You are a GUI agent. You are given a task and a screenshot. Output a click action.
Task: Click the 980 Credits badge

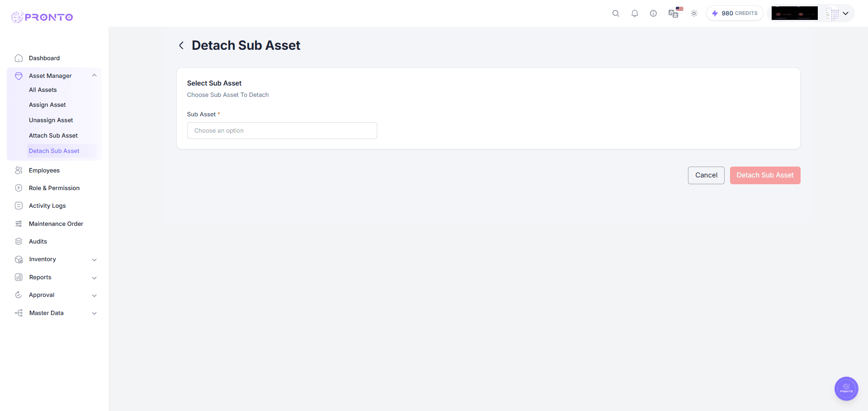click(x=735, y=13)
